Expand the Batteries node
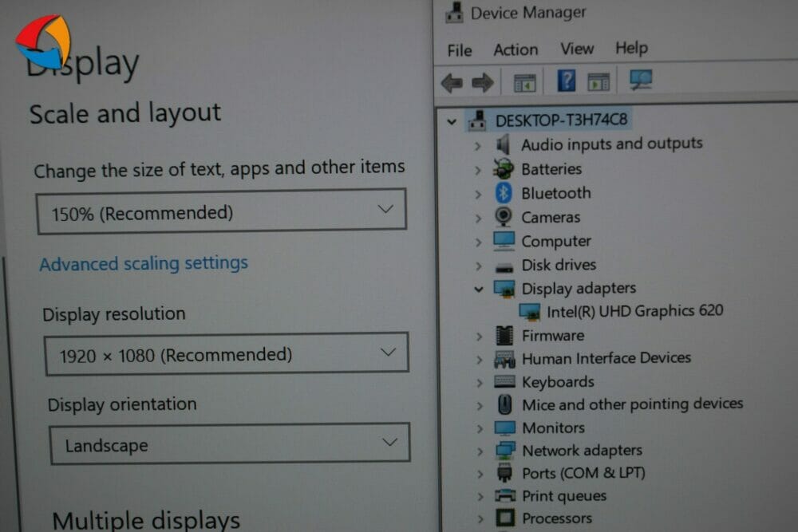798x532 pixels. [478, 170]
